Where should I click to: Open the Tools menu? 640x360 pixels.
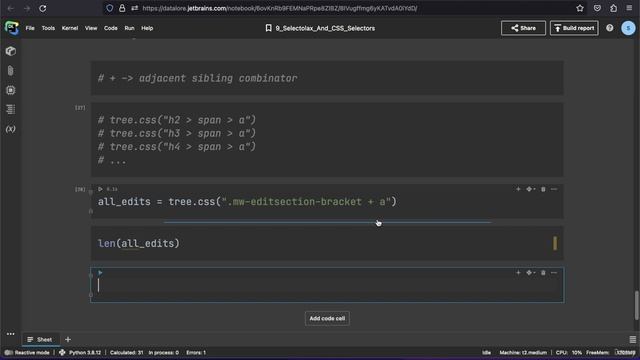(48, 28)
